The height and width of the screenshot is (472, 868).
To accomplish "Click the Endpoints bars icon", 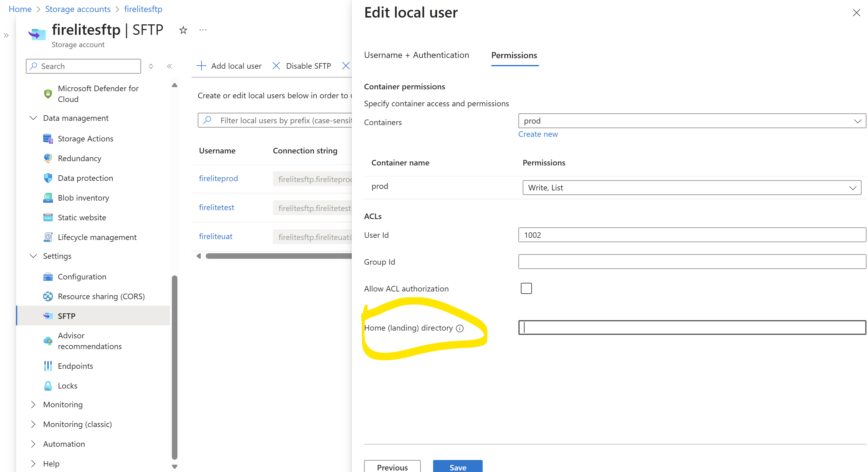I will click(48, 366).
